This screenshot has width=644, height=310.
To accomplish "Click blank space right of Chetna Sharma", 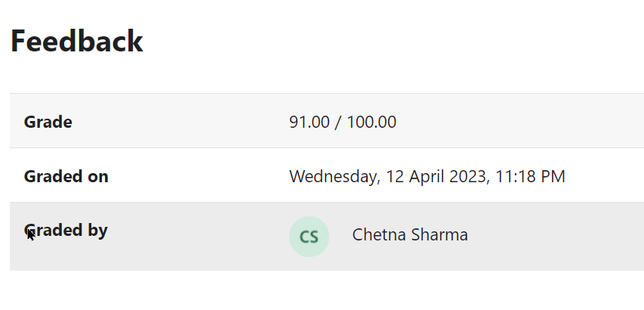I will [x=554, y=237].
